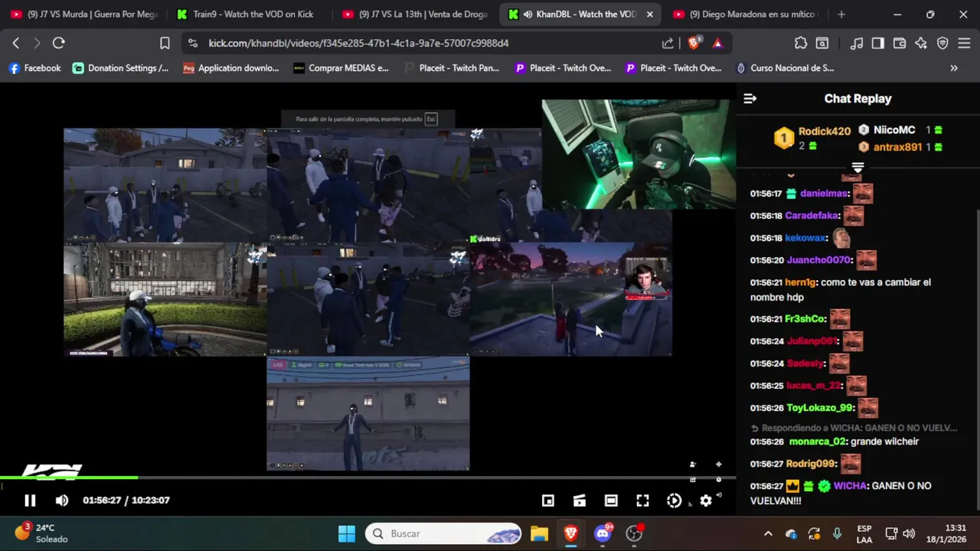Viewport: 980px width, 551px height.
Task: Show hidden system tray icons chevron
Action: pos(768,533)
